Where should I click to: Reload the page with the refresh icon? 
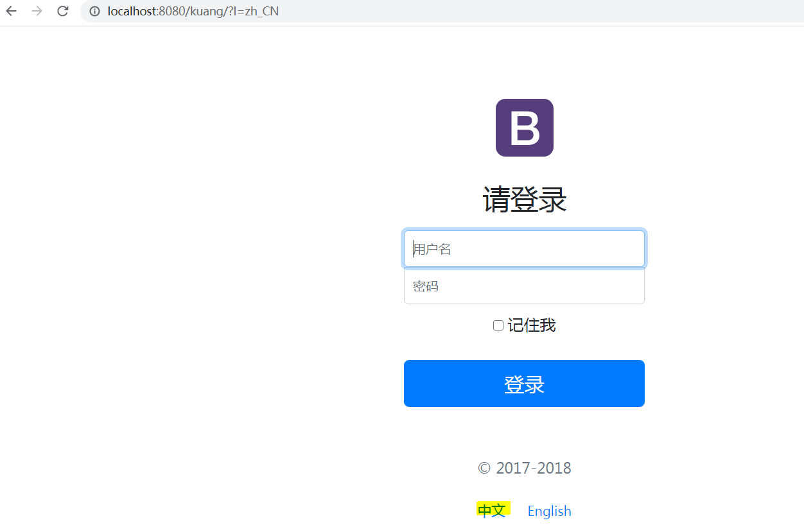(x=62, y=11)
